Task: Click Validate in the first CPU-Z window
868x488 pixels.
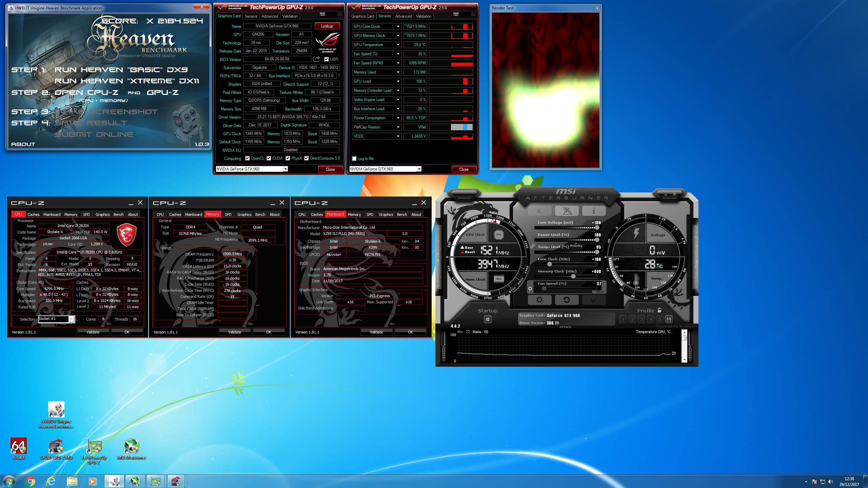Action: tap(93, 332)
